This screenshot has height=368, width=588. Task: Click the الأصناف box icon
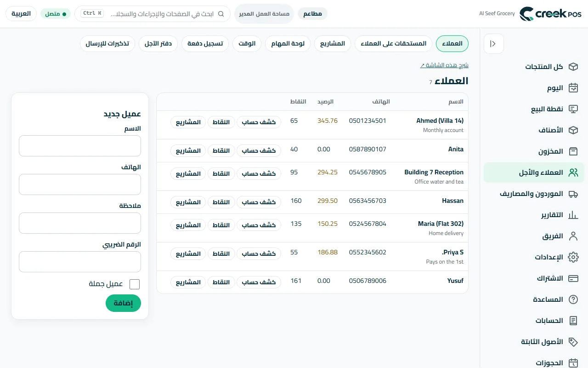[x=573, y=130]
